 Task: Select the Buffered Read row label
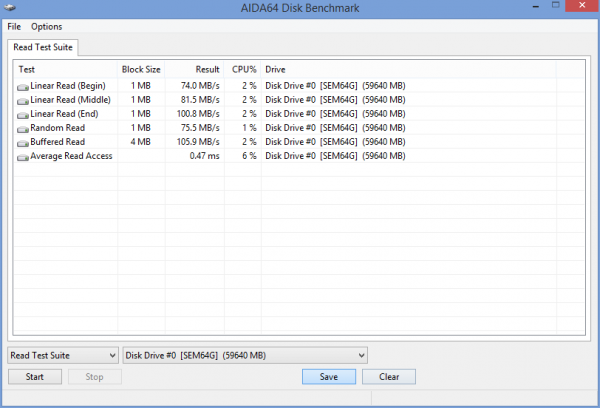57,142
